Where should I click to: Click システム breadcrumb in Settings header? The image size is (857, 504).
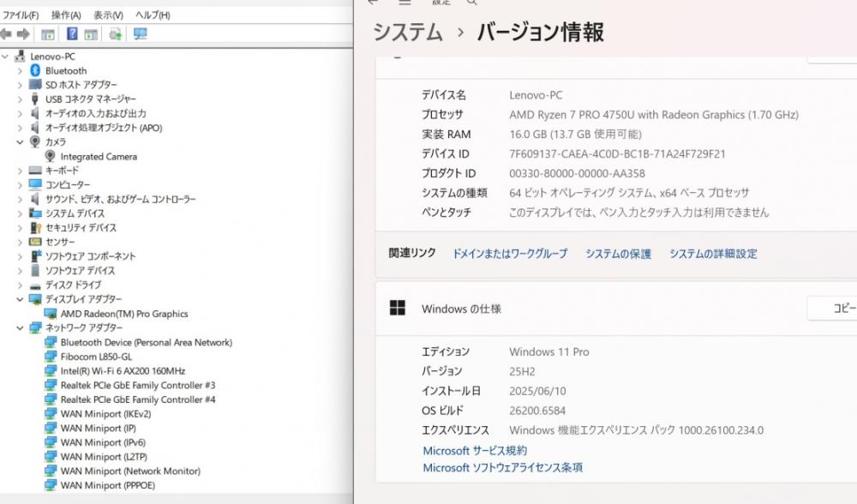coord(408,32)
